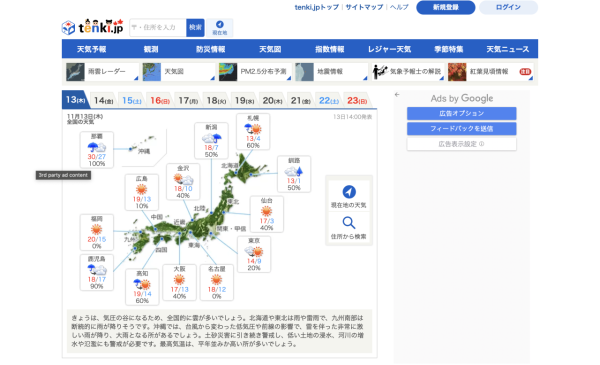Open the 天気図 menu in navigation bar
The height and width of the screenshot is (365, 600).
click(270, 49)
